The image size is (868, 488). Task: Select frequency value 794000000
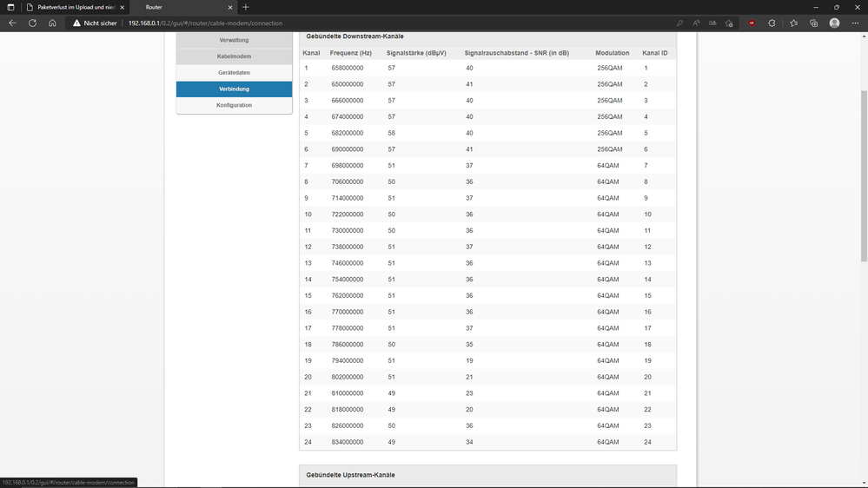(348, 360)
